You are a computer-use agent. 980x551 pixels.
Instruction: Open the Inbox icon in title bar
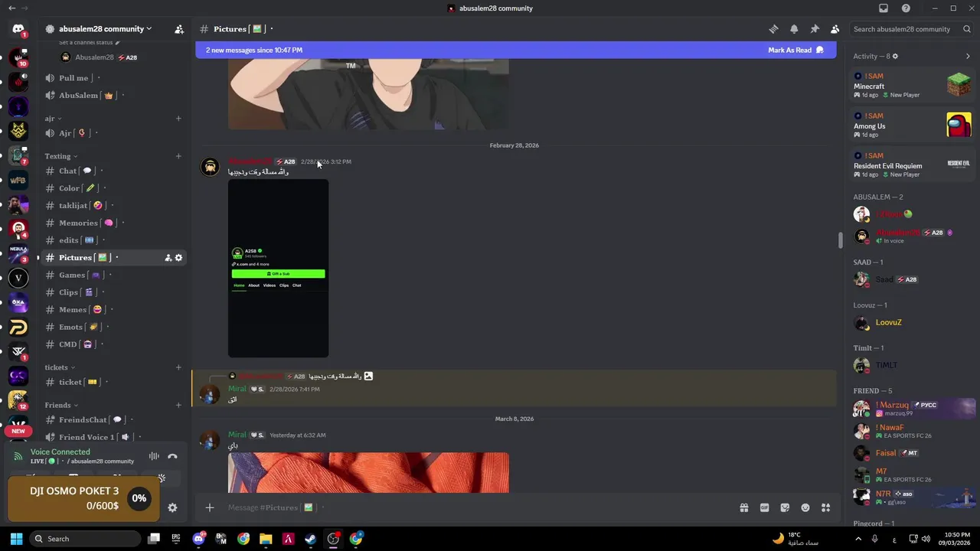point(884,8)
